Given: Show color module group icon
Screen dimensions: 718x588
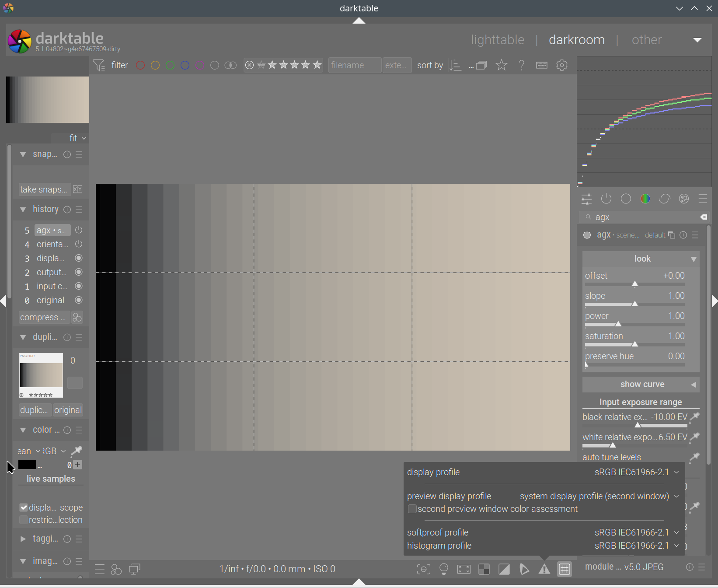Looking at the screenshot, I should [x=645, y=199].
